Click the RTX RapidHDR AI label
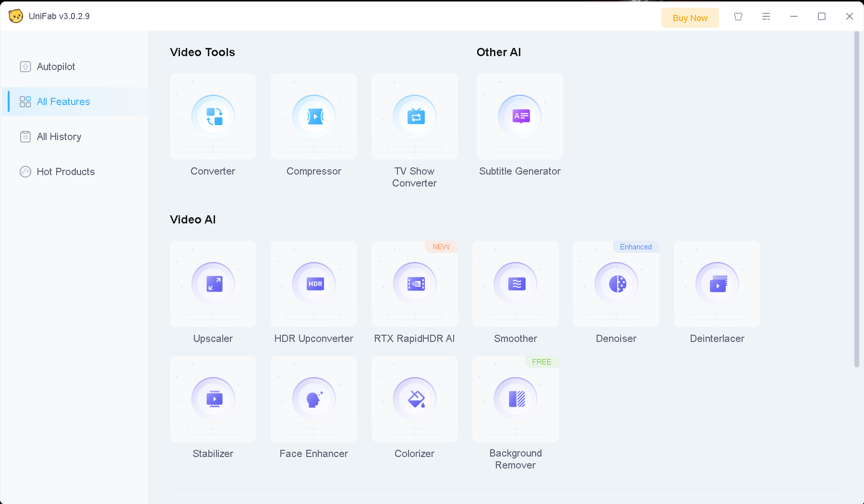 click(415, 339)
